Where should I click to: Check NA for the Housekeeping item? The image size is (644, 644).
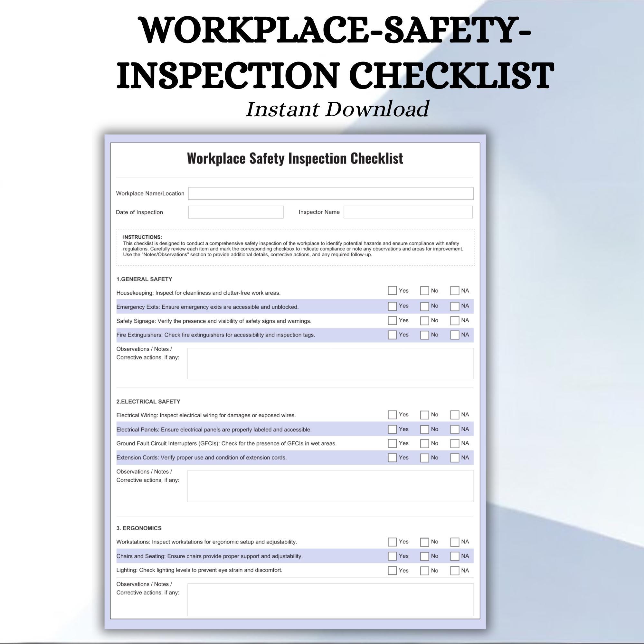455,290
